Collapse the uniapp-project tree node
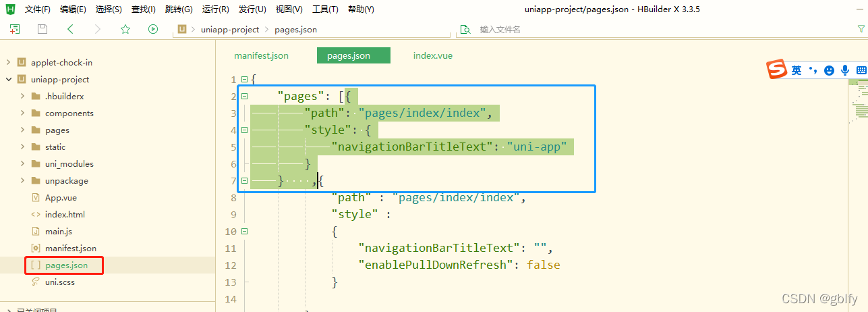The height and width of the screenshot is (312, 868). click(8, 80)
